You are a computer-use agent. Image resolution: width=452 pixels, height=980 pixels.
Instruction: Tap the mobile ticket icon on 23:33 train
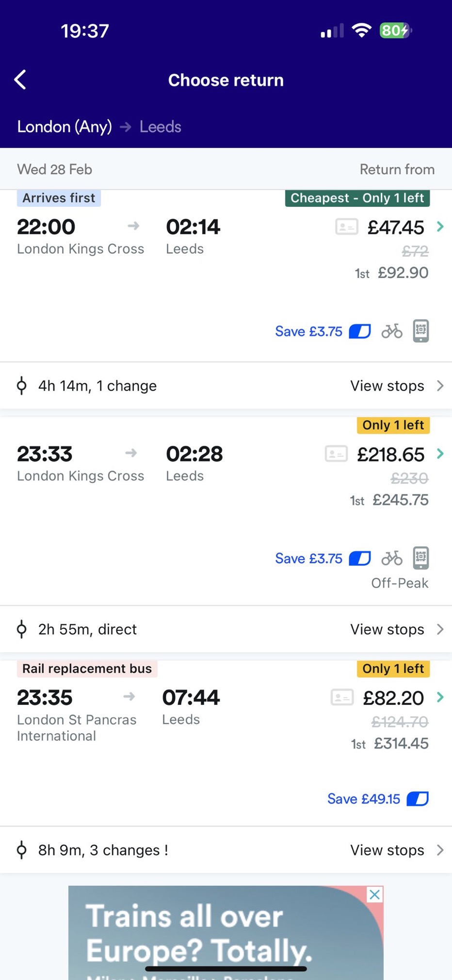pos(421,558)
